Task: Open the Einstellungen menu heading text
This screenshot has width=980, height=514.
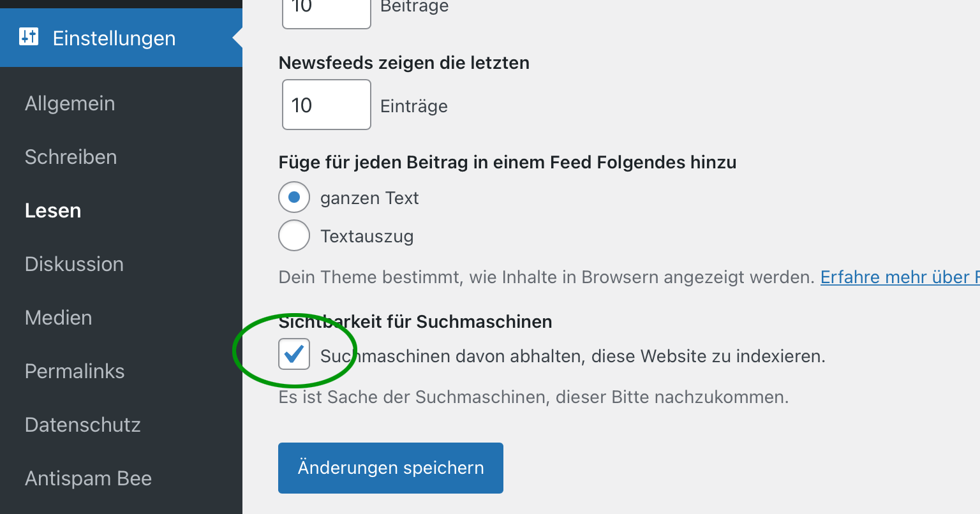Action: pyautogui.click(x=114, y=38)
